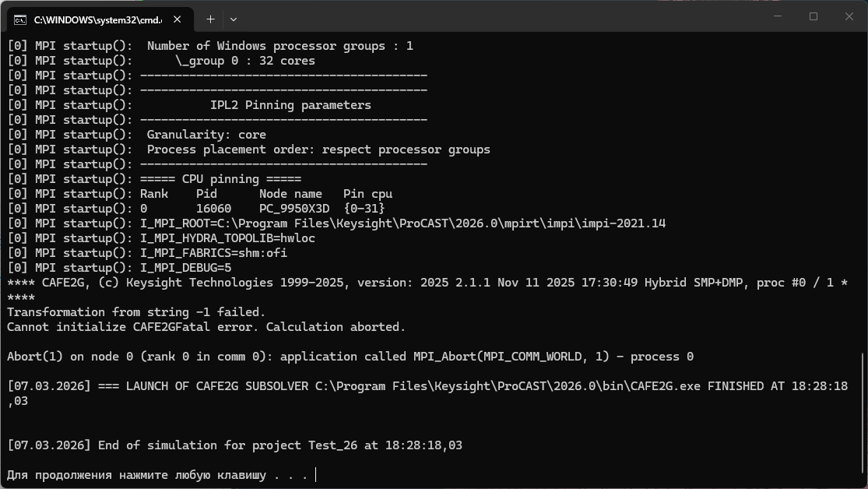Close the terminal window

849,16
